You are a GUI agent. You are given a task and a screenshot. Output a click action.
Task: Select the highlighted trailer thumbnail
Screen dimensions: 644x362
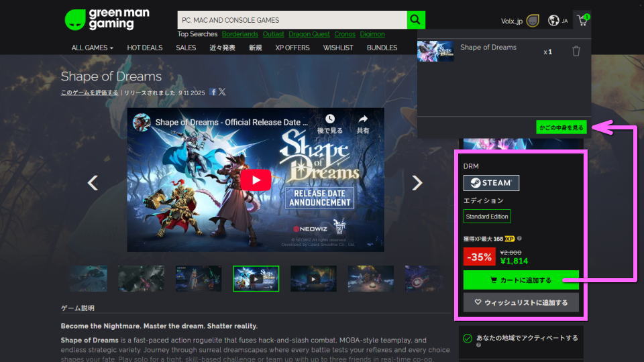click(x=256, y=279)
